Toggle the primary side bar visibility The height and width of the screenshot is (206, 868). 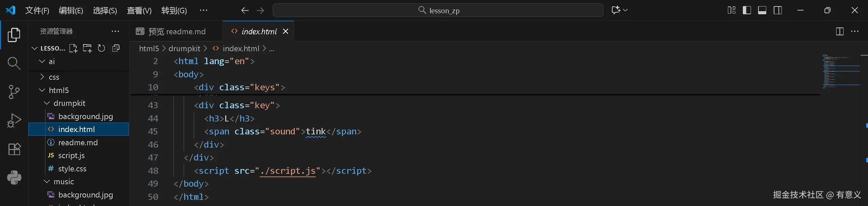[x=747, y=11]
